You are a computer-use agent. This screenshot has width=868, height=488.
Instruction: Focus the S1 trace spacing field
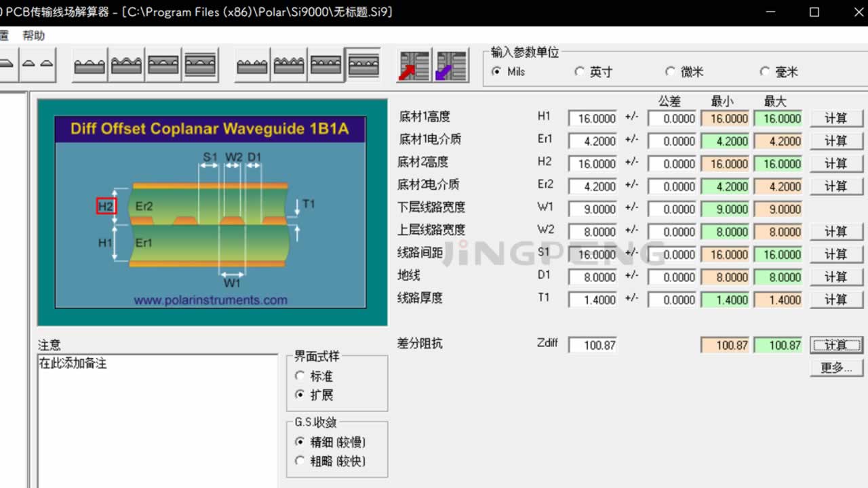(x=593, y=255)
